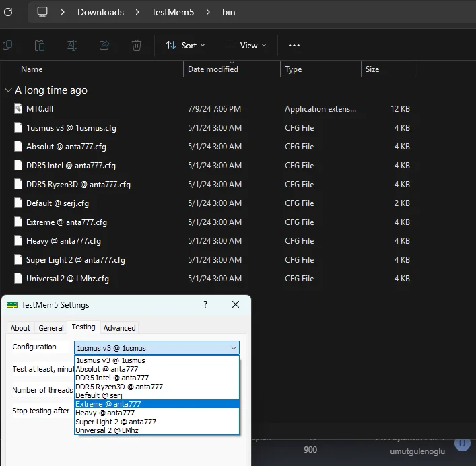Choose 'DDR5 Ryzen3D @ anta777' option
The height and width of the screenshot is (466, 476).
pos(118,387)
